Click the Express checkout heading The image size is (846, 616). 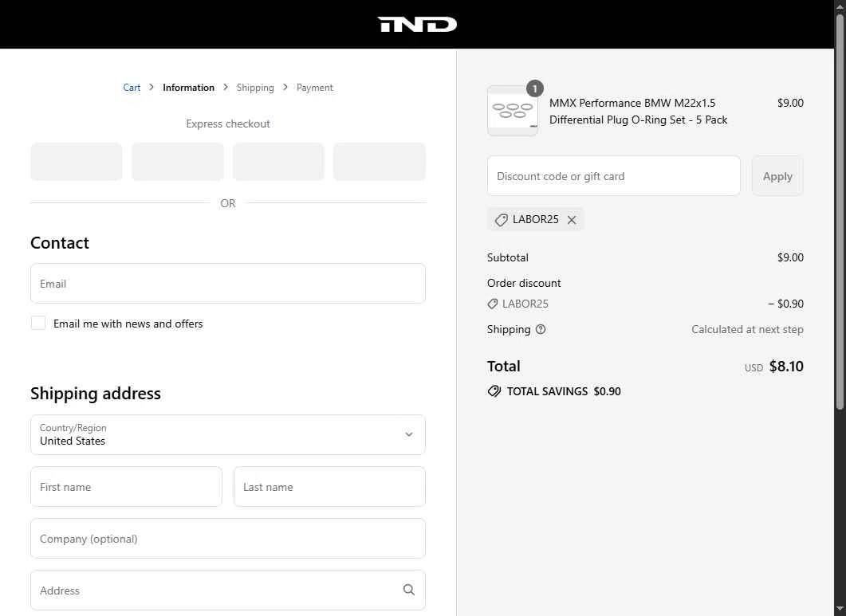(228, 124)
